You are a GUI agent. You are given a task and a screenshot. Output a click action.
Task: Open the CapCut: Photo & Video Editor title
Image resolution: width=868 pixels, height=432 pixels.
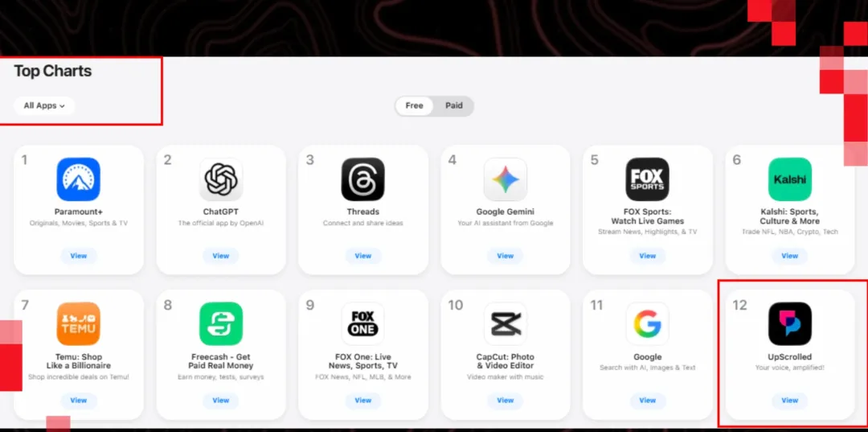click(506, 361)
